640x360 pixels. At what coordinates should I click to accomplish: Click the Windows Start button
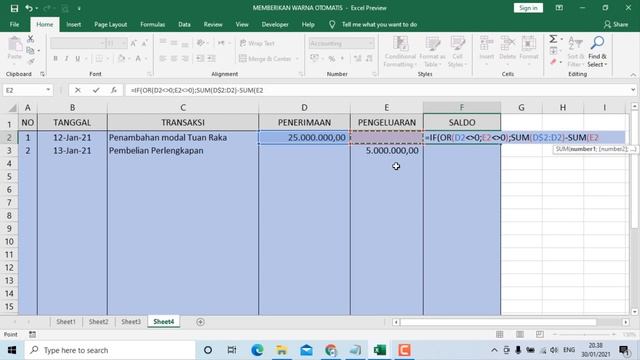(12, 350)
